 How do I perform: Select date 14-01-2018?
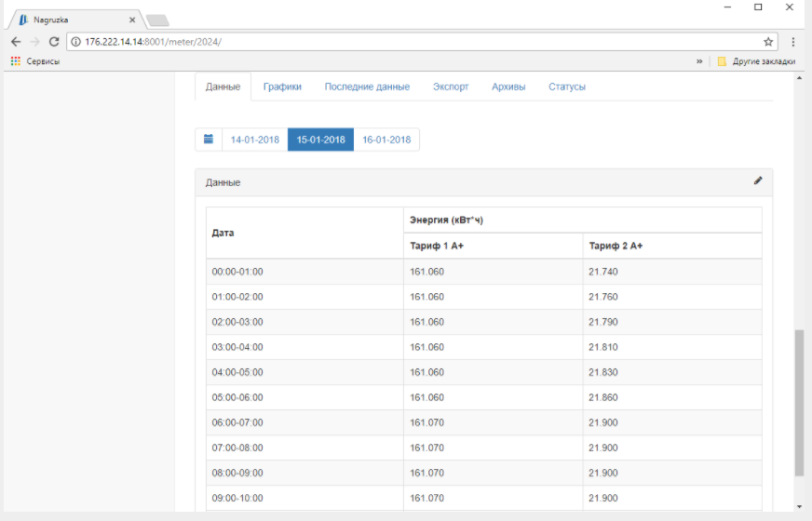tap(255, 140)
